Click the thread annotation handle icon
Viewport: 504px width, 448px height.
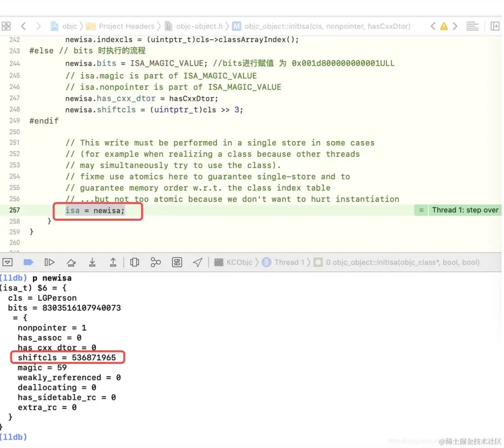point(421,210)
